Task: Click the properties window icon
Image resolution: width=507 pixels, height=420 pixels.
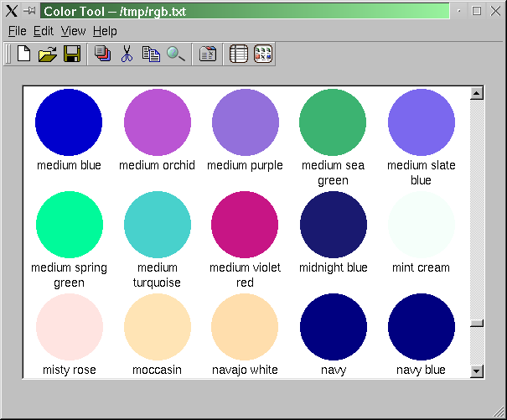Action: tap(208, 54)
